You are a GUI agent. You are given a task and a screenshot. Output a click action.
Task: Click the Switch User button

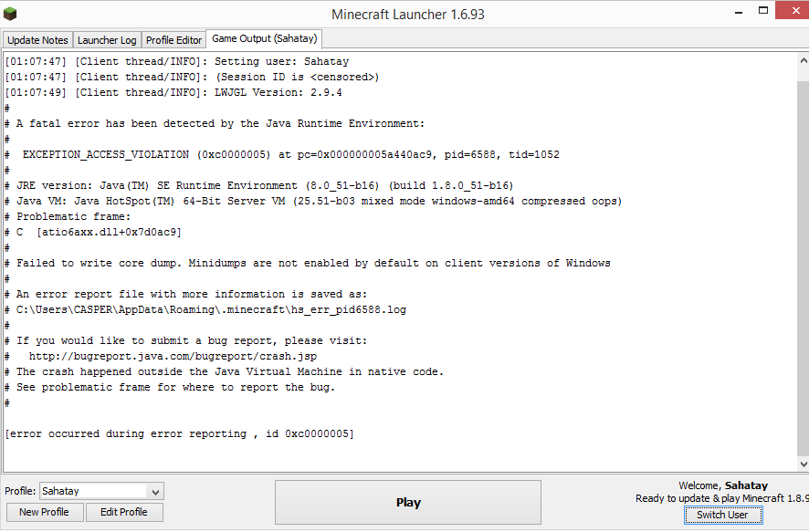pos(723,515)
